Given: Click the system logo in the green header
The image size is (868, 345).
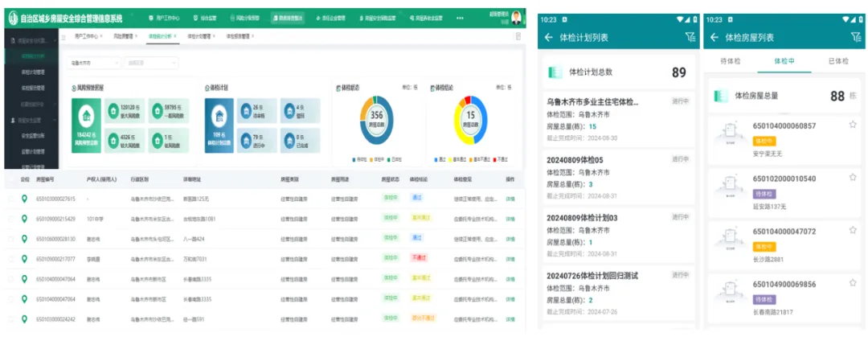Looking at the screenshot, I should (x=13, y=18).
